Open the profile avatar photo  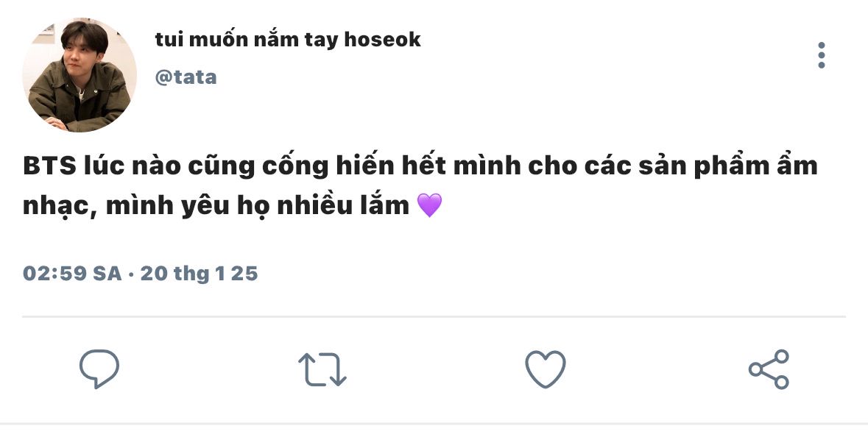pos(80,75)
